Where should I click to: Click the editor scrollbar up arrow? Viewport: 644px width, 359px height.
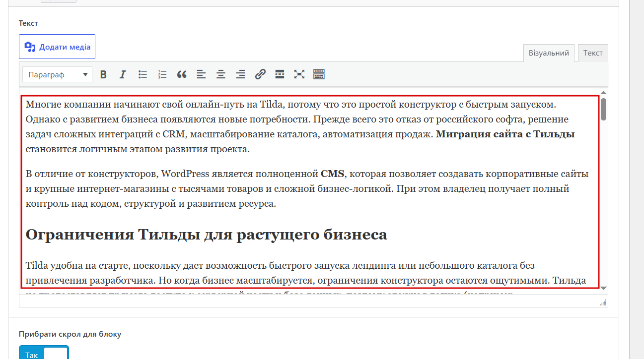tap(603, 93)
